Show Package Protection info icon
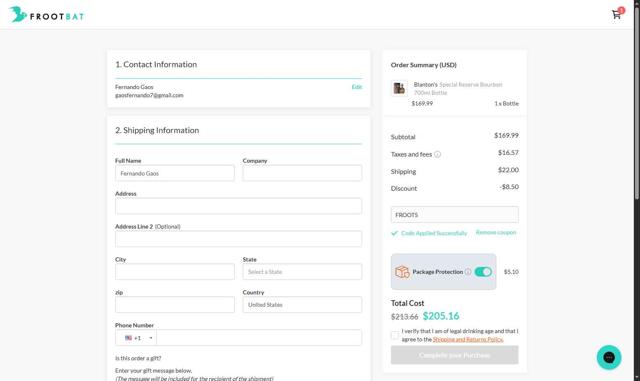The image size is (640, 381). pyautogui.click(x=468, y=272)
